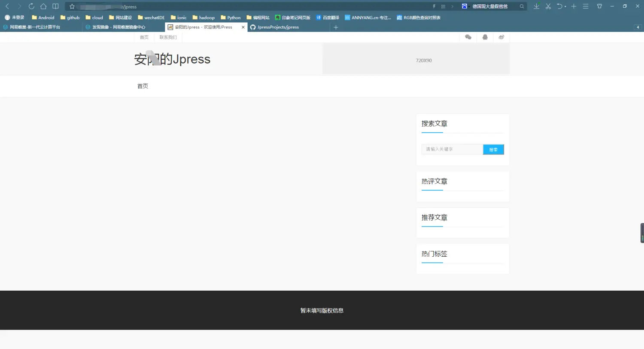This screenshot has height=349, width=644.
Task: Click the magnifier search icon in browser search box
Action: tap(522, 6)
